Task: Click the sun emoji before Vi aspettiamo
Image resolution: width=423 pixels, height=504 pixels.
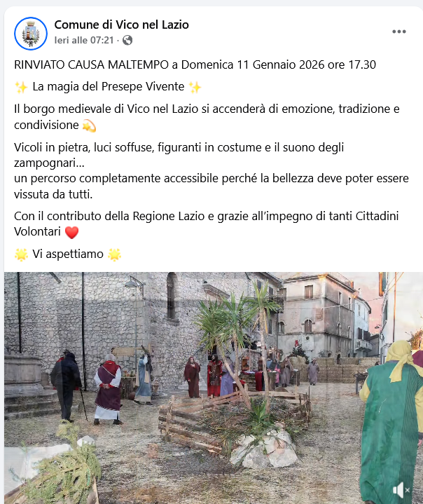Action: click(21, 254)
